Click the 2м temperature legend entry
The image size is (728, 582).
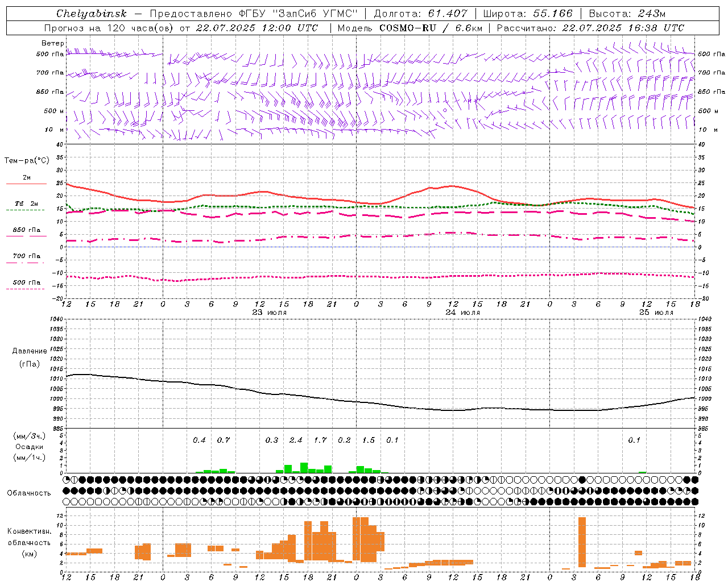point(27,178)
